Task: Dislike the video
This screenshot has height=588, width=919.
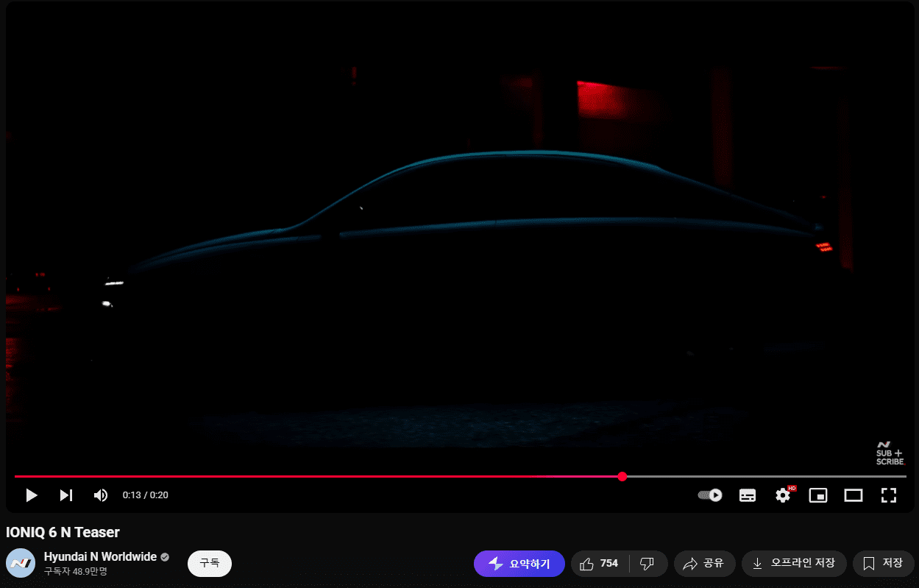Action: [x=648, y=564]
